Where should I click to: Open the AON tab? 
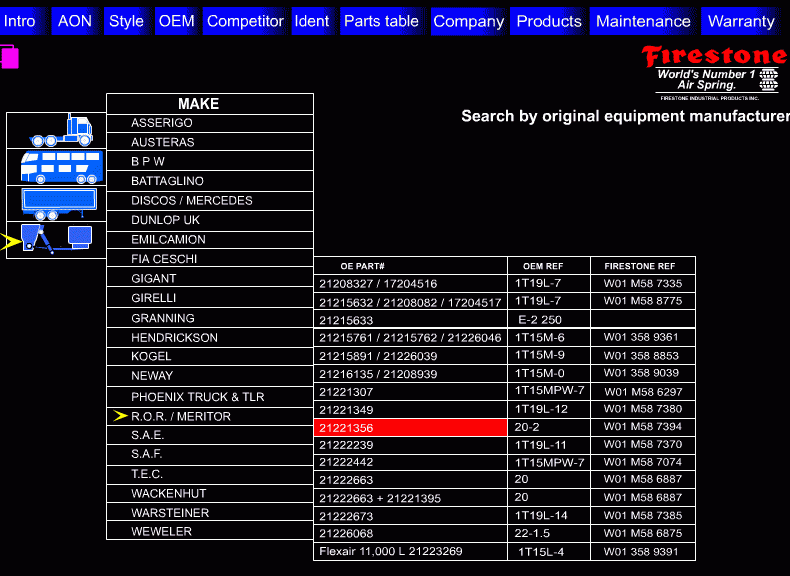point(75,21)
